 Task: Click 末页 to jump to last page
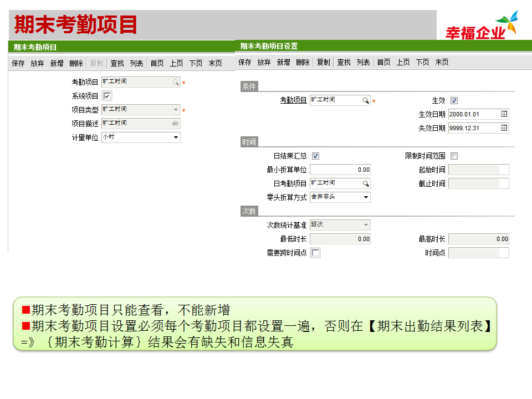[215, 63]
